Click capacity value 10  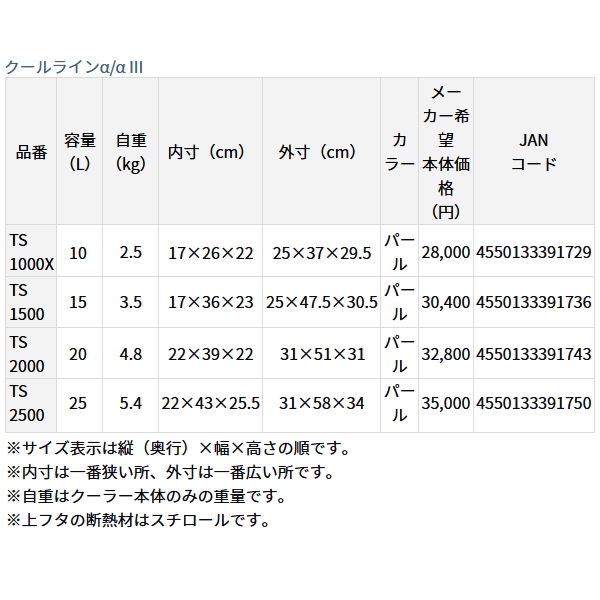click(x=78, y=253)
